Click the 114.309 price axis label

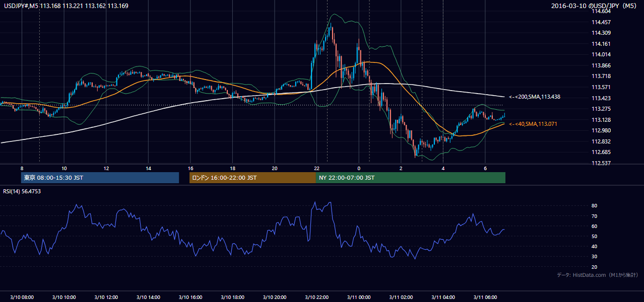[602, 33]
